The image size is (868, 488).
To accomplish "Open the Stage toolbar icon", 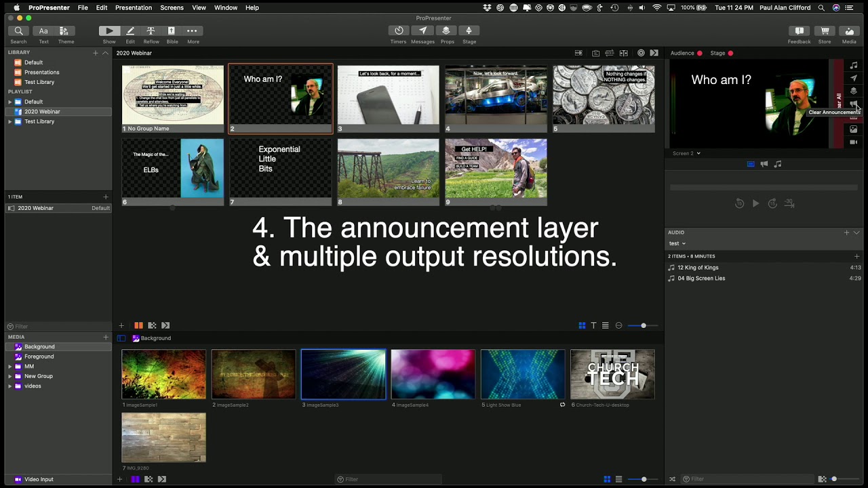I will pos(469,31).
